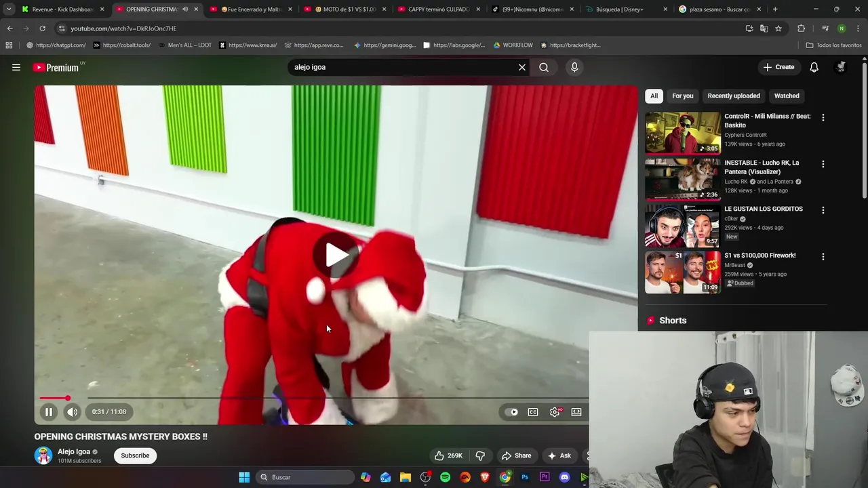This screenshot has width=868, height=488.
Task: Subscribe to Alejo Igoa channel
Action: 135,455
